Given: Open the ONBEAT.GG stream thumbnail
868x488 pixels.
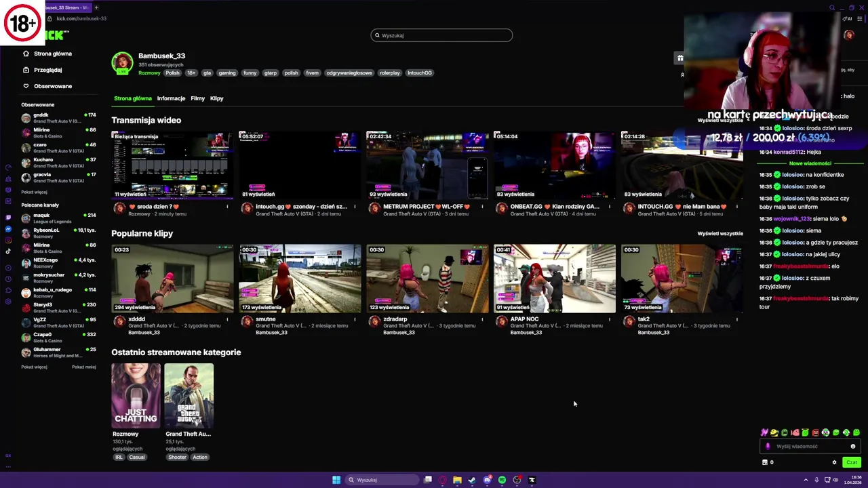Looking at the screenshot, I should 555,165.
